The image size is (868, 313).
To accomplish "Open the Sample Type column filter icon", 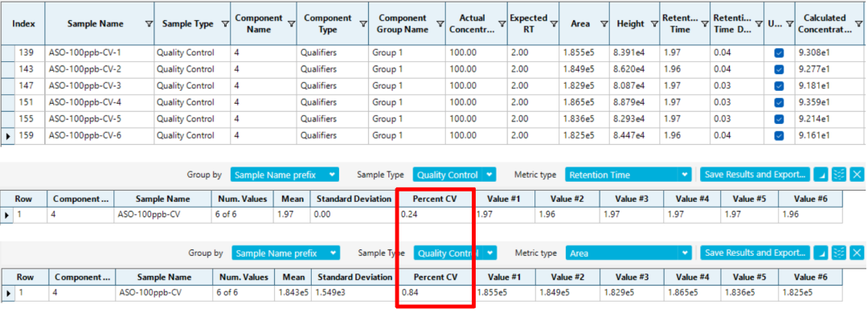I will point(224,24).
